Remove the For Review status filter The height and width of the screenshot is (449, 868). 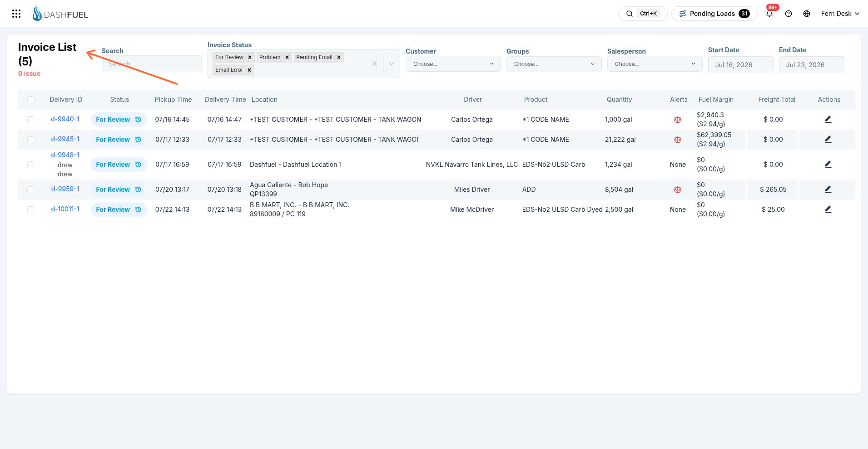click(250, 57)
